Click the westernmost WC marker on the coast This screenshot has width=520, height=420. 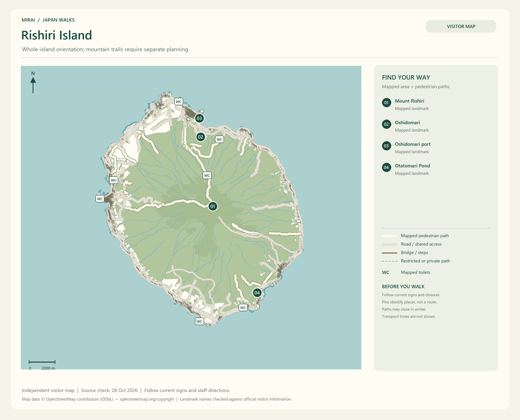pyautogui.click(x=100, y=199)
